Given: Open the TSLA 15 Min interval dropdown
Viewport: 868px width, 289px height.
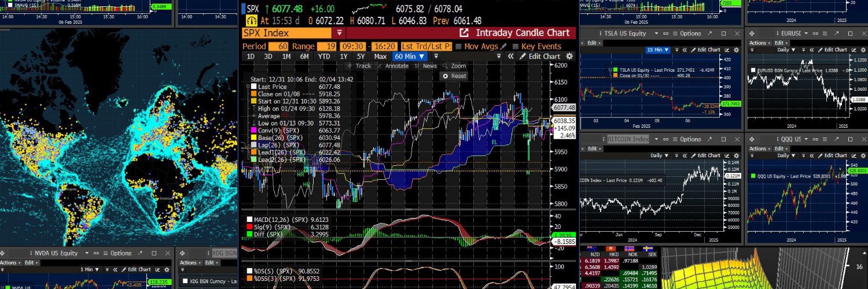Looking at the screenshot, I should coord(658,50).
